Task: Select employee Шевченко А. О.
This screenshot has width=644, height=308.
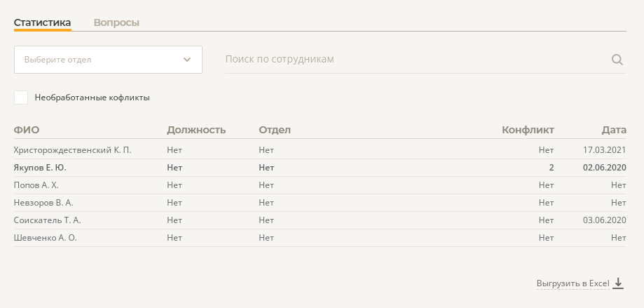Action: coord(45,238)
